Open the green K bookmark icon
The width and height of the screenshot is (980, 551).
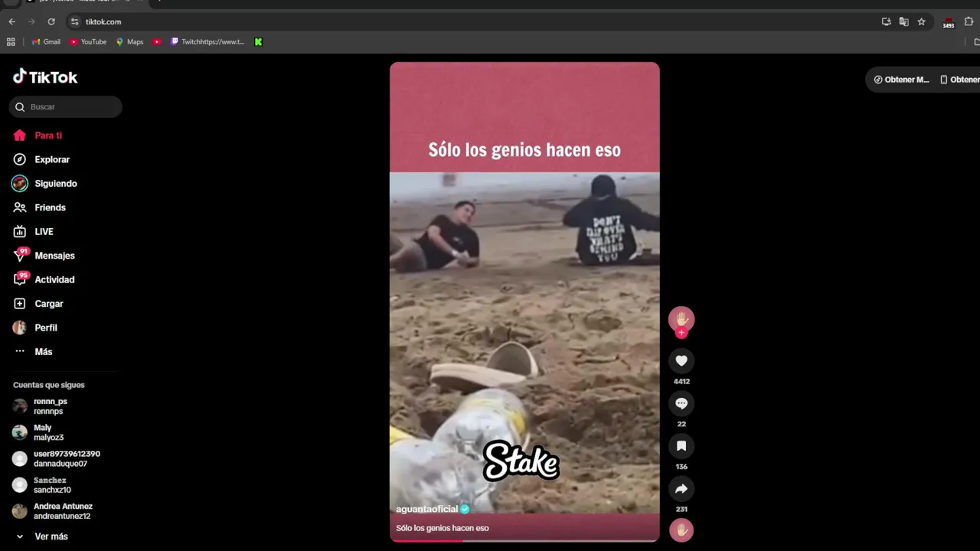pyautogui.click(x=259, y=42)
